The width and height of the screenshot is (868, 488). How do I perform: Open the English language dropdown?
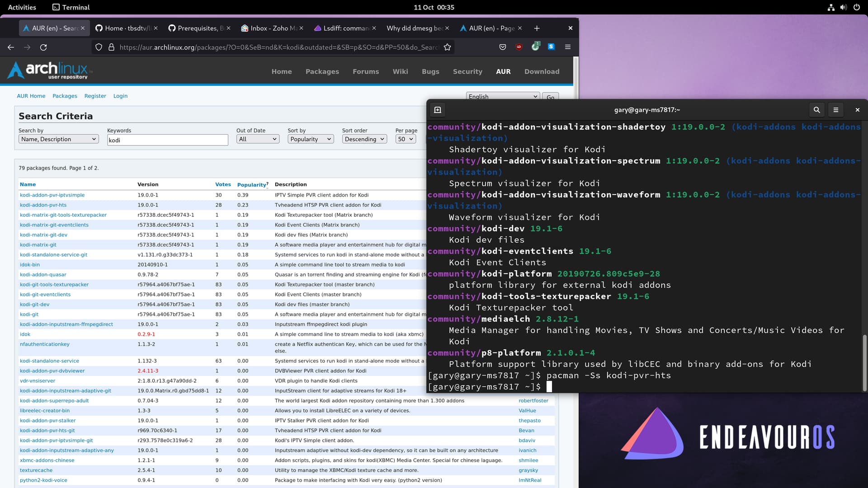[x=503, y=96]
